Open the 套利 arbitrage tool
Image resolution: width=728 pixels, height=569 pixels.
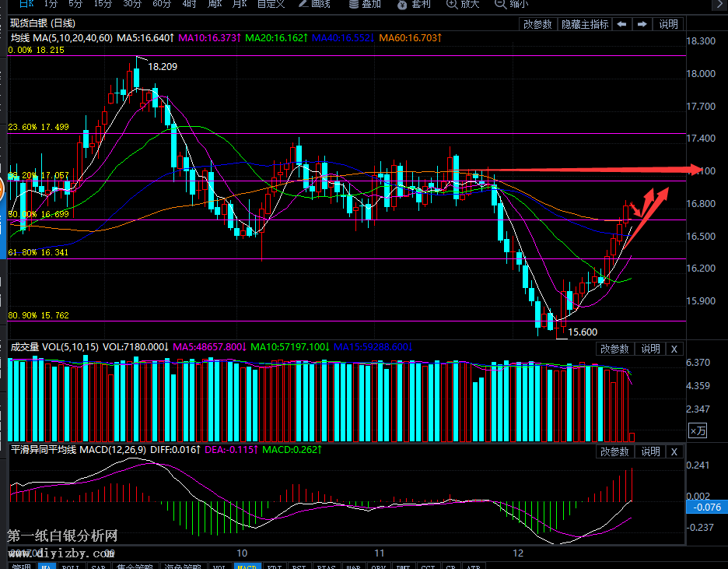coord(413,4)
